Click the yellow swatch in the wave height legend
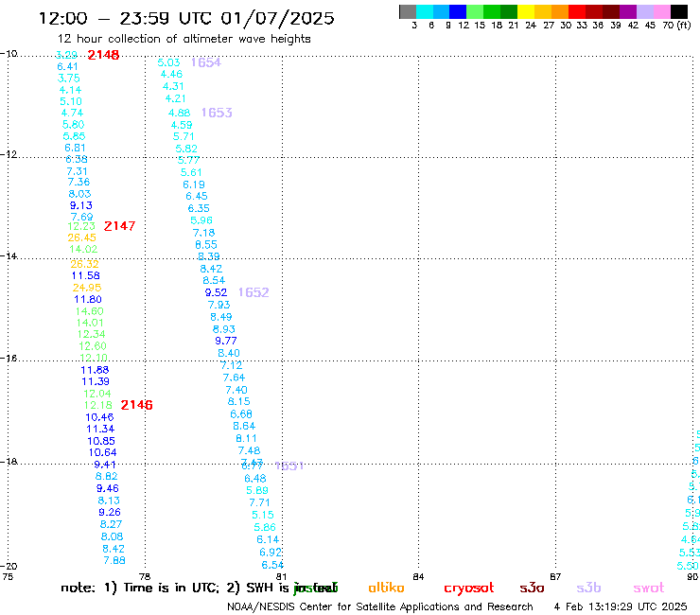700x615 pixels. [x=526, y=11]
